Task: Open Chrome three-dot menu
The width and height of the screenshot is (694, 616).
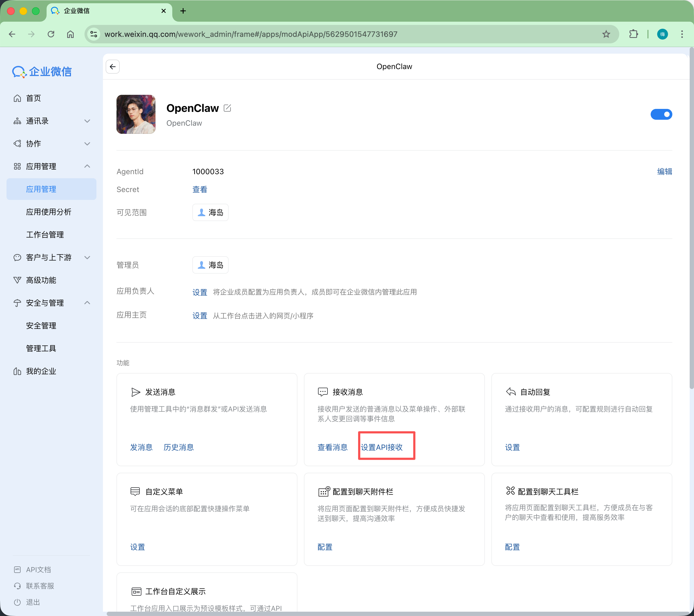Action: 682,34
